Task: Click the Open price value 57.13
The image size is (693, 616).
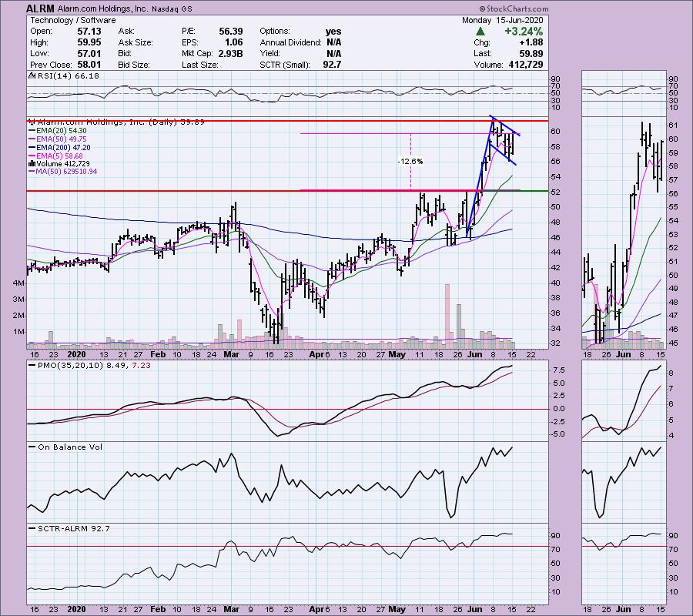Action: tap(89, 32)
